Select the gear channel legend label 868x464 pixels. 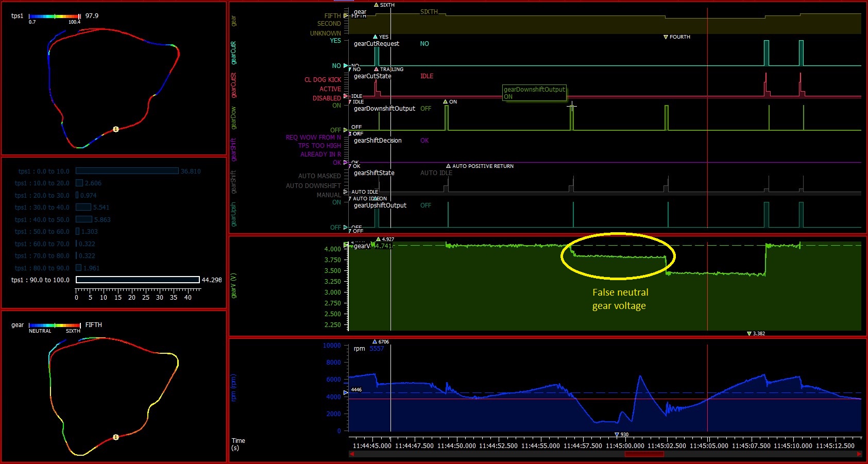360,12
